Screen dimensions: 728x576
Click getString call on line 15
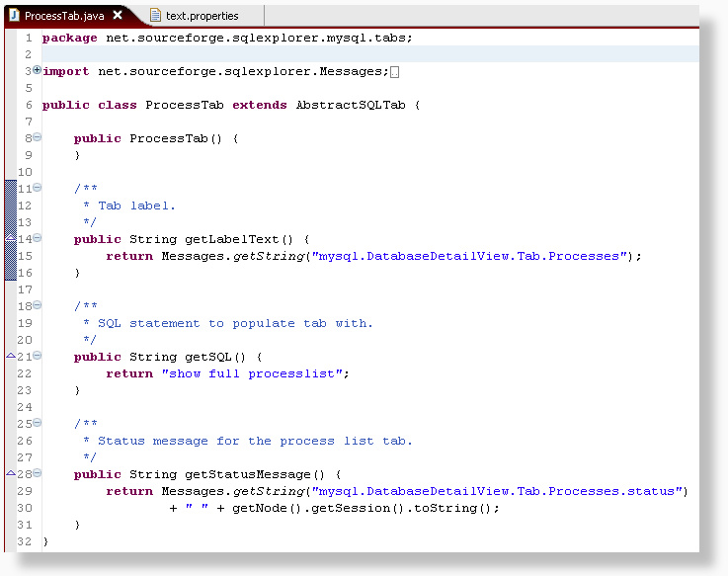click(269, 257)
